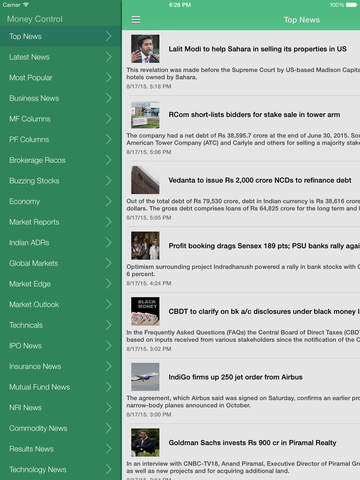Select Technology News in sidebar
Image resolution: width=360 pixels, height=480 pixels.
[x=61, y=469]
